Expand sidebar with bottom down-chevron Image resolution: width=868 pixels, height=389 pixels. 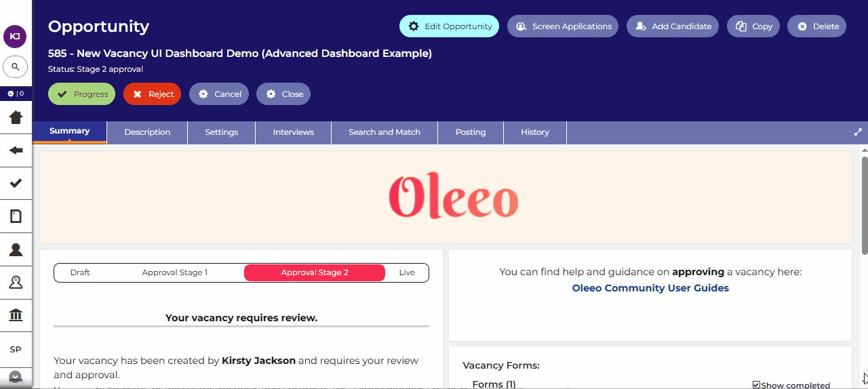point(15,377)
